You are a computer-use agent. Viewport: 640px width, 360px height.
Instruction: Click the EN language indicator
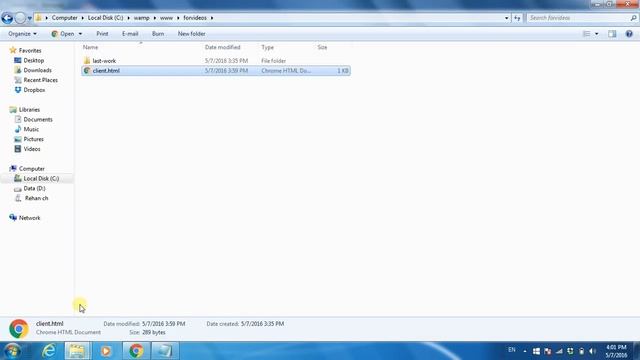tap(512, 350)
